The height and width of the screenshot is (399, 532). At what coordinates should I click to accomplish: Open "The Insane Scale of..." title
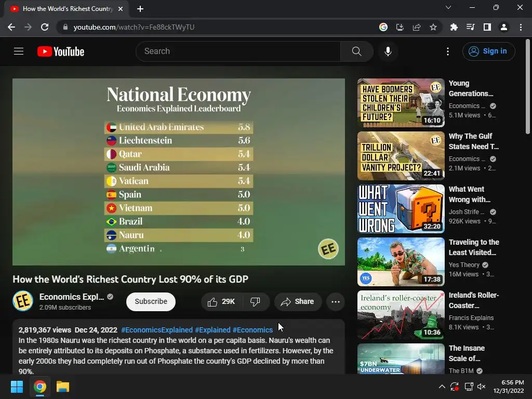click(467, 353)
